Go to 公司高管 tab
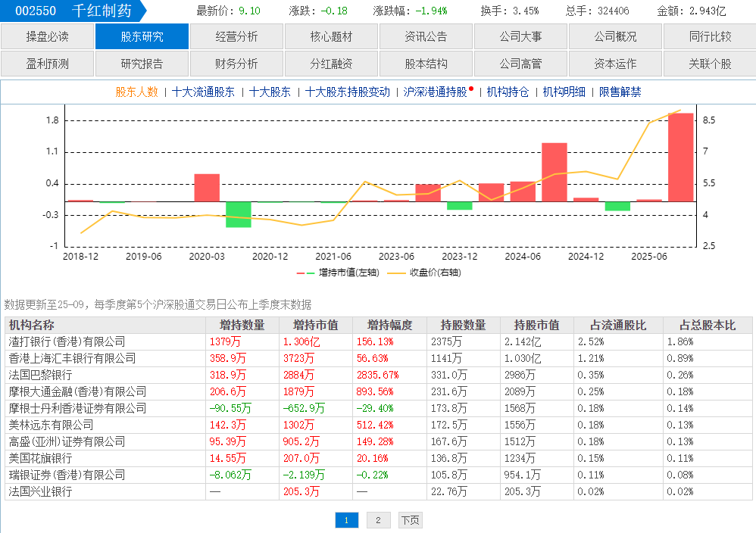Image resolution: width=756 pixels, height=533 pixels. [520, 64]
